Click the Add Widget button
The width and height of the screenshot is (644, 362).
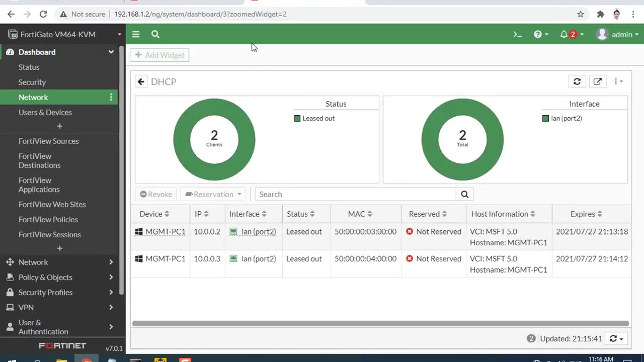pyautogui.click(x=159, y=55)
